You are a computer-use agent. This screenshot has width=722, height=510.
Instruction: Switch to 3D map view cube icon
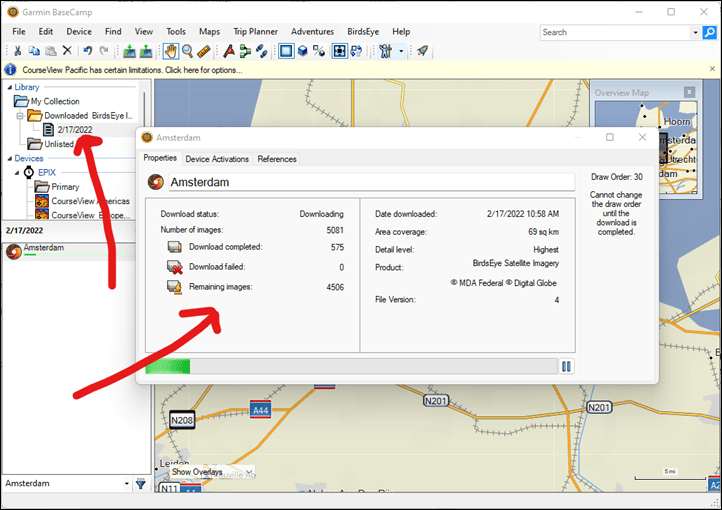[303, 51]
